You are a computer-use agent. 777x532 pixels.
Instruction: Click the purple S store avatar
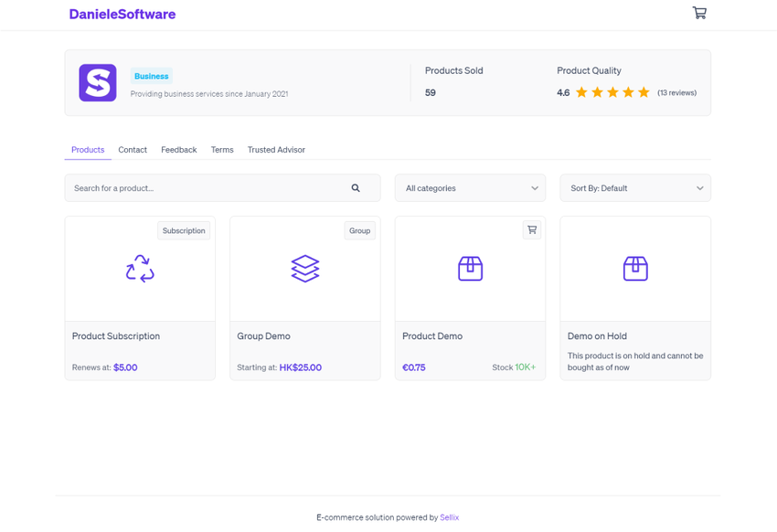click(97, 81)
